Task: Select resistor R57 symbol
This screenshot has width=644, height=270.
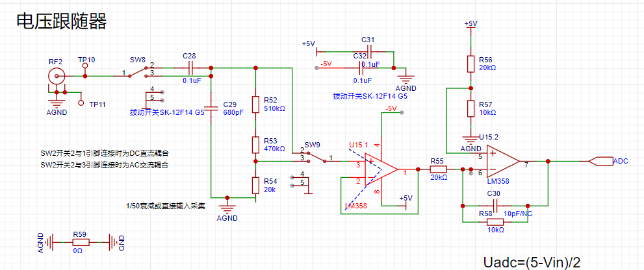Action: (471, 109)
